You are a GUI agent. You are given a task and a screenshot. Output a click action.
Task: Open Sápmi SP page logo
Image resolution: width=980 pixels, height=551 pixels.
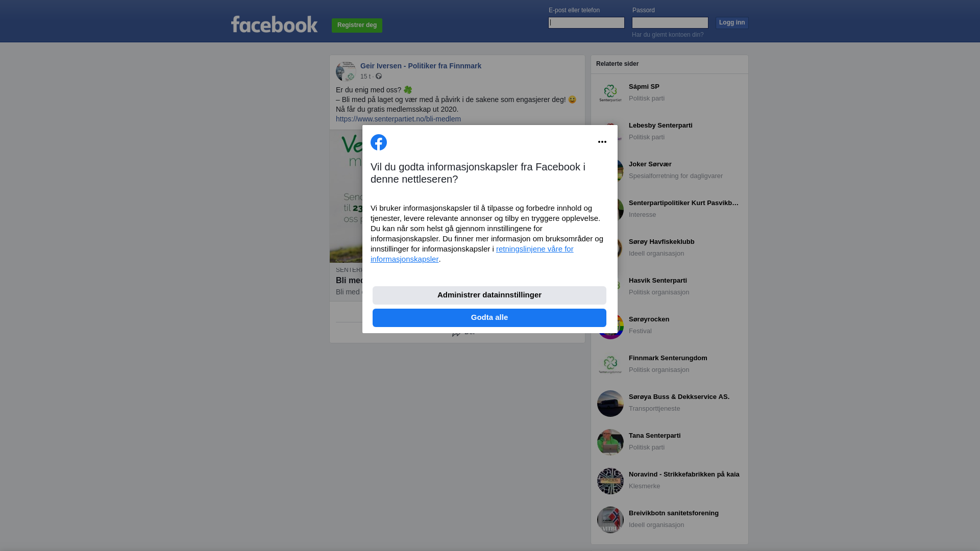(610, 93)
